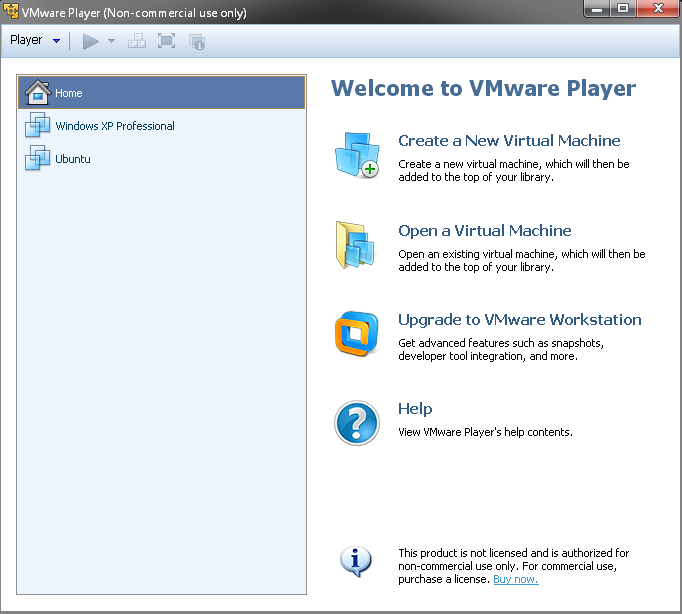Click text 'Open an existing virtual machine'
The height and width of the screenshot is (614, 682).
click(x=477, y=254)
